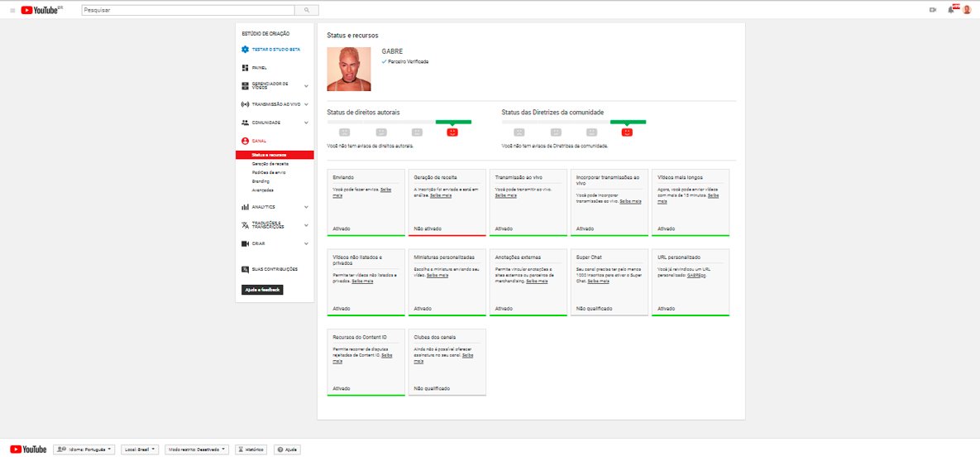This screenshot has height=457, width=980.
Task: Open Testar o Studio Beta
Action: (276, 50)
